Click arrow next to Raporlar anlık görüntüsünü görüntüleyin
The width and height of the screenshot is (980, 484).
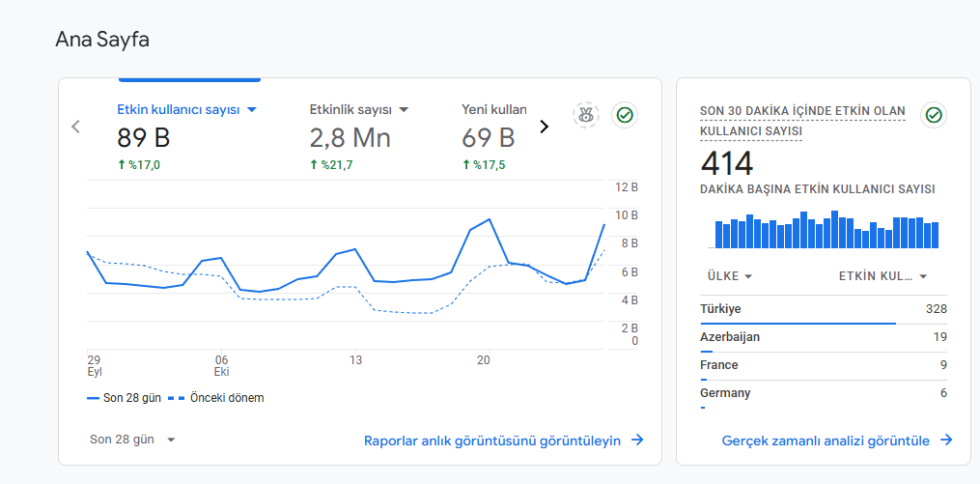click(x=637, y=441)
